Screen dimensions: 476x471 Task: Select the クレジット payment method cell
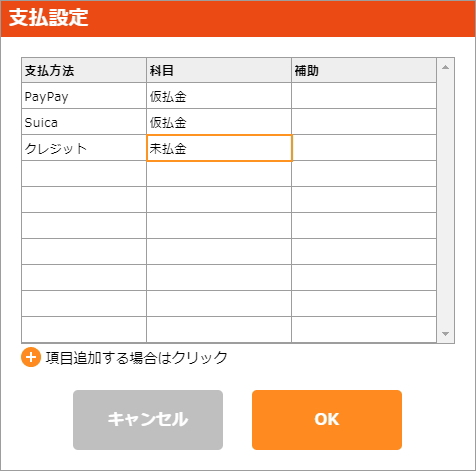pyautogui.click(x=84, y=148)
